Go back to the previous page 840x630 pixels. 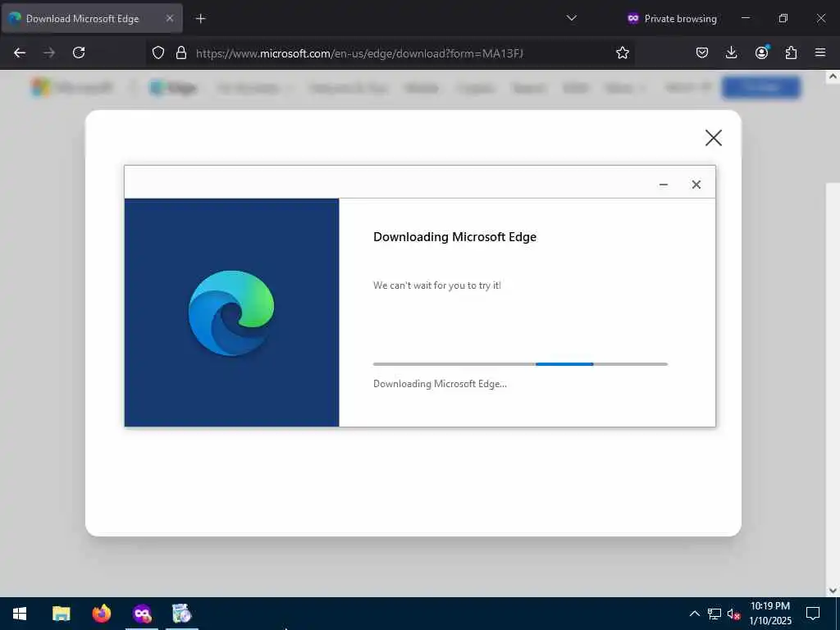point(20,52)
